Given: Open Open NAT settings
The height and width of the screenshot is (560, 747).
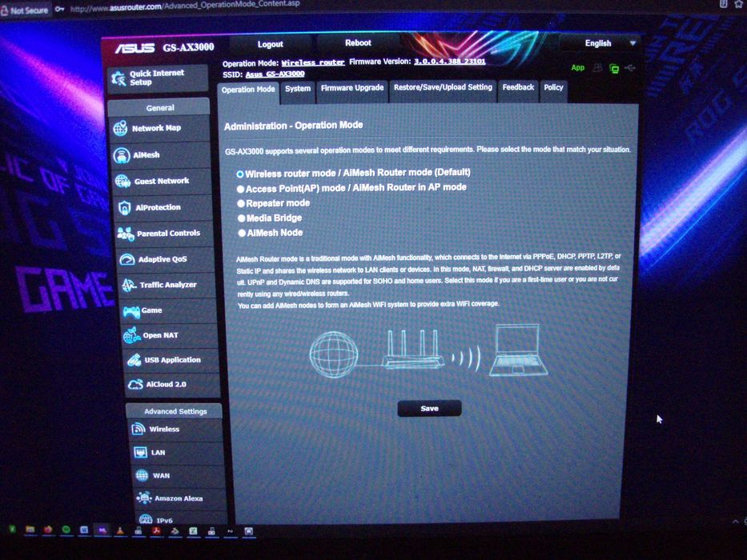Looking at the screenshot, I should [x=171, y=335].
